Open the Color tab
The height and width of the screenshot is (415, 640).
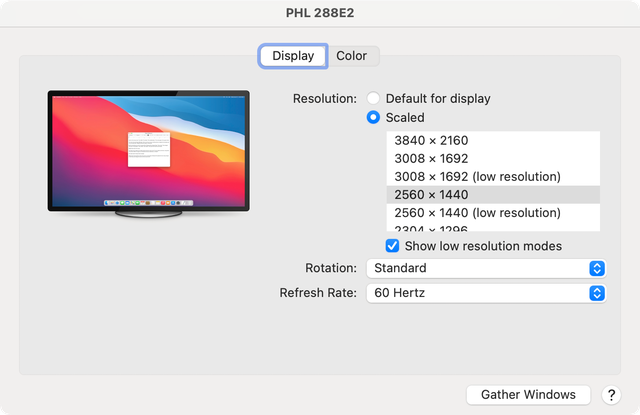click(351, 56)
